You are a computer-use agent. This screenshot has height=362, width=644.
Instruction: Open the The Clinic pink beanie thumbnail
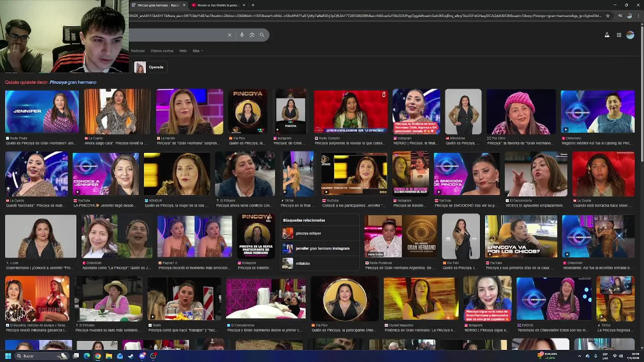521,112
